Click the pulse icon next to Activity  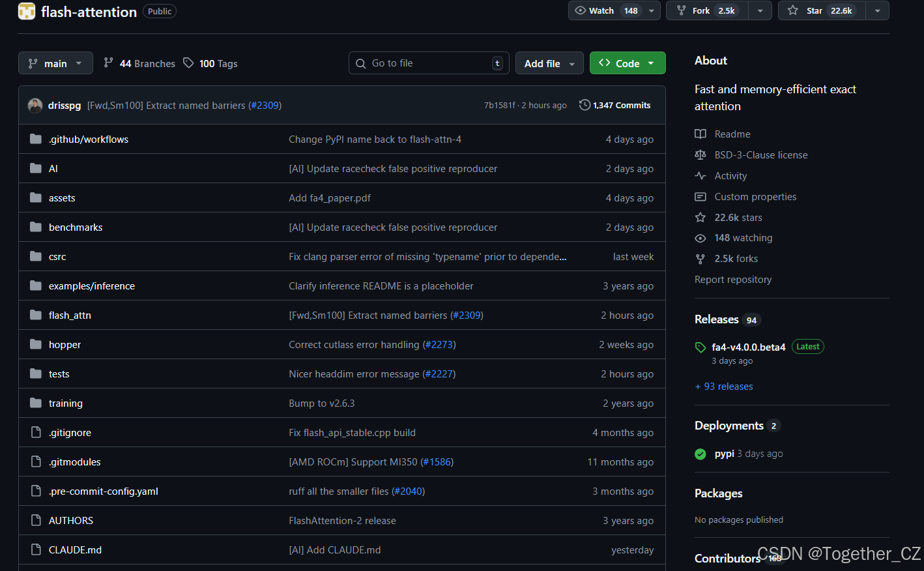point(700,175)
